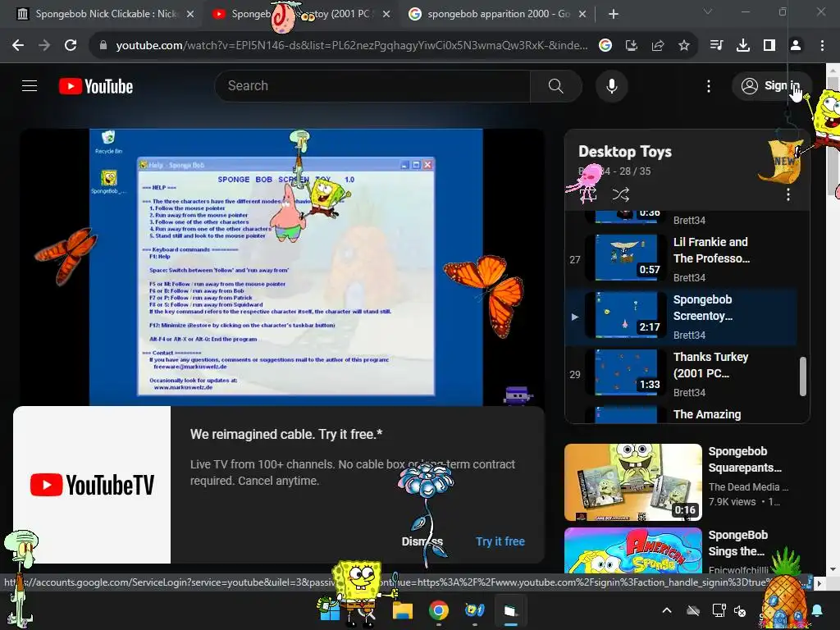Open File Explorer from the taskbar
840x630 pixels.
point(403,610)
